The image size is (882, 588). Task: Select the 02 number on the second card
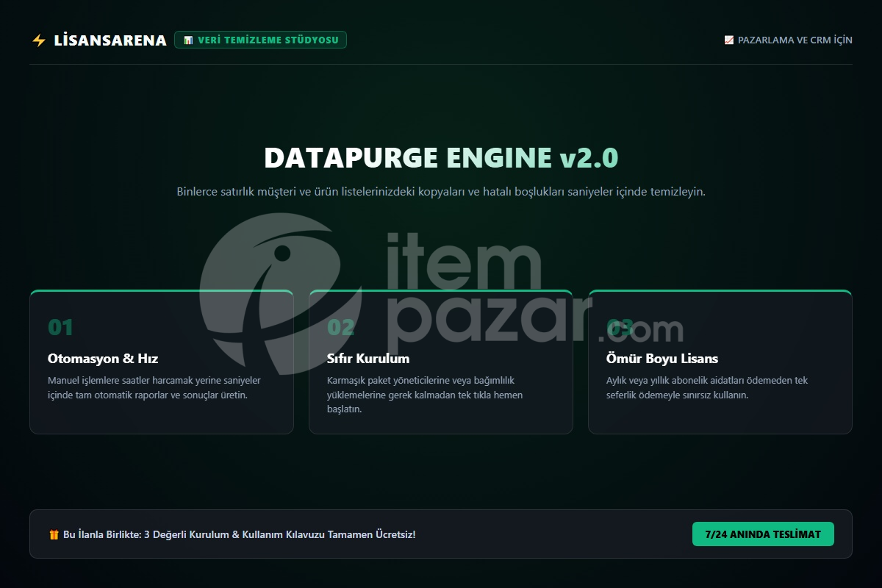point(340,327)
